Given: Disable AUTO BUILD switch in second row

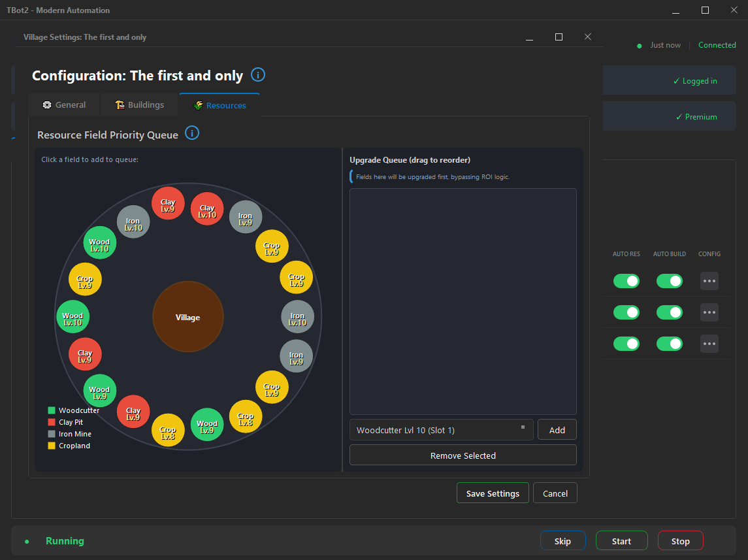Looking at the screenshot, I should (x=669, y=312).
